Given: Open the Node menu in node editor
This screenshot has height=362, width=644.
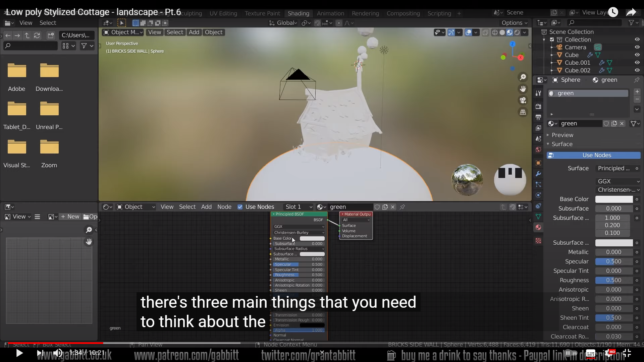Looking at the screenshot, I should point(224,207).
